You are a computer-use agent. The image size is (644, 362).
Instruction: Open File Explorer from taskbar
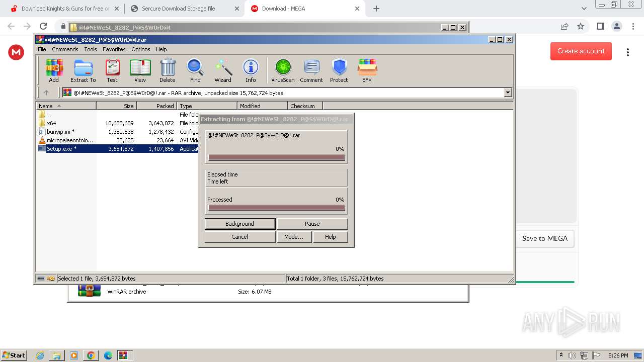click(57, 355)
